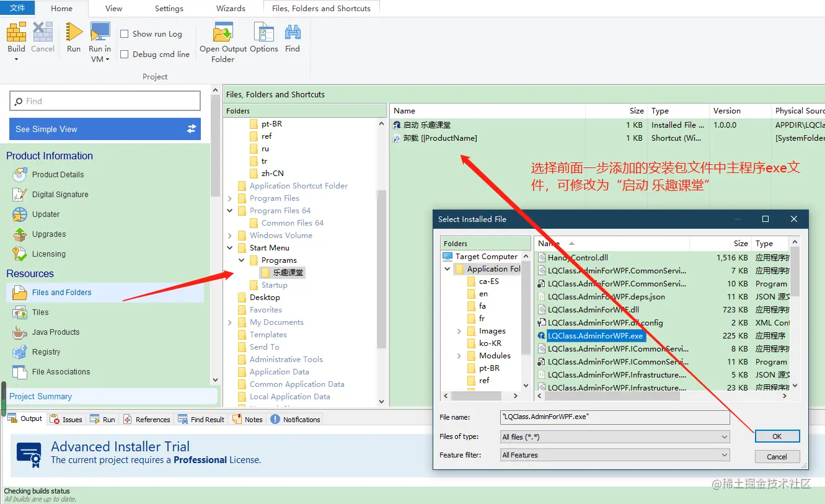Viewport: 825px width, 504px height.
Task: Open the Upgrades page
Action: click(49, 234)
